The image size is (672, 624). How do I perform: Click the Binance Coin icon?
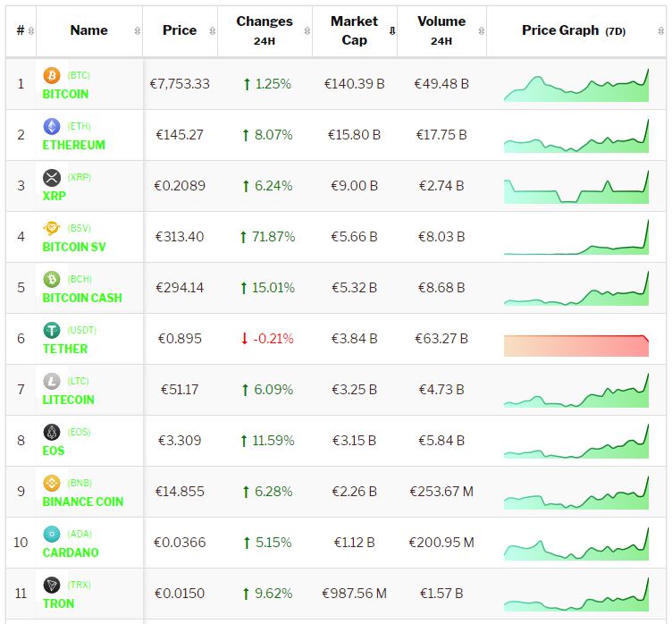(51, 484)
